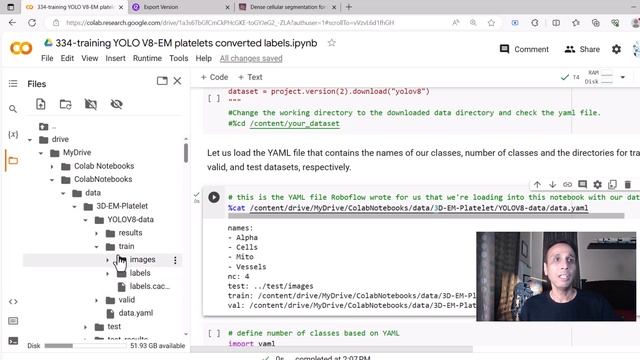
Task: Open Comment button in header
Action: (524, 49)
